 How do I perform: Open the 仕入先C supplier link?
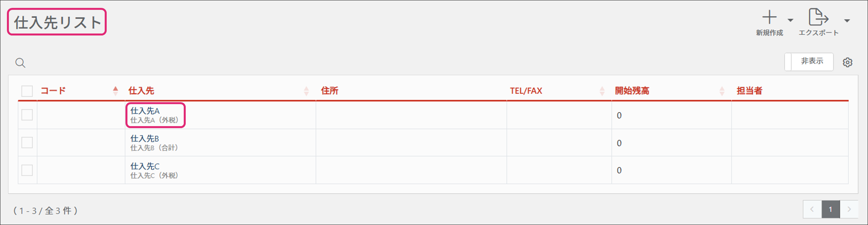(145, 166)
